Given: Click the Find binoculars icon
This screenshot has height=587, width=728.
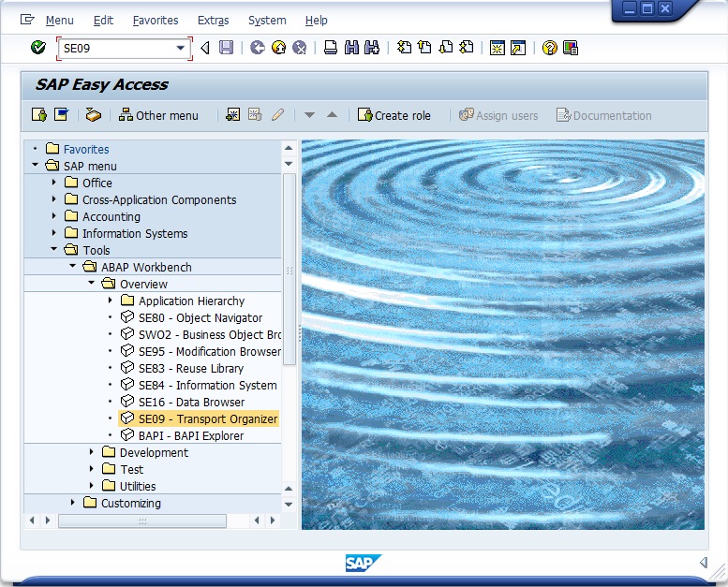Looking at the screenshot, I should [351, 48].
